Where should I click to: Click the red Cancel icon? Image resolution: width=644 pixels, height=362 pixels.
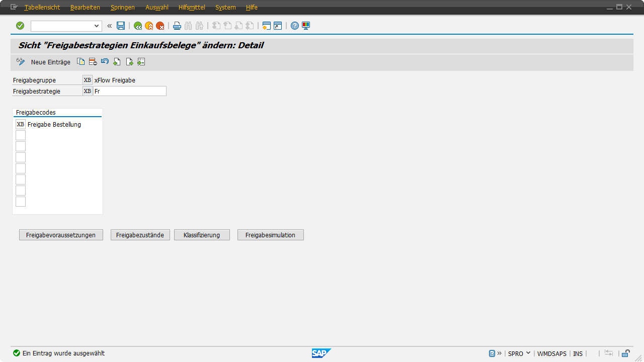click(160, 26)
